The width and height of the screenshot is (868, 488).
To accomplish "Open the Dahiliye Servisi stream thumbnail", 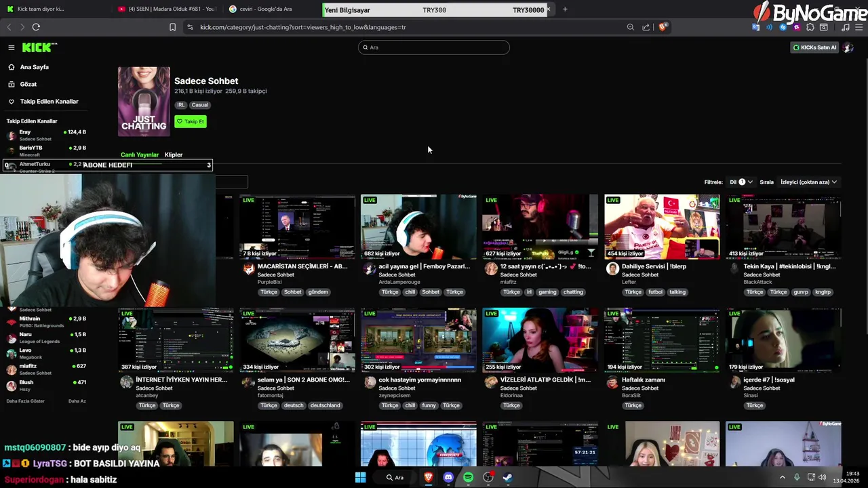I will [662, 227].
